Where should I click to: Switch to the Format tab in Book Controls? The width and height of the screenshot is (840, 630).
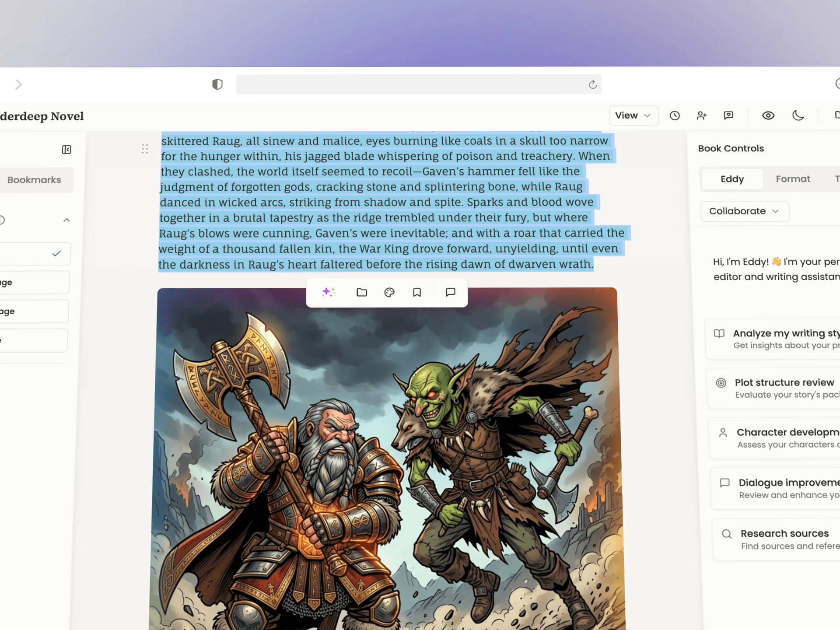click(793, 179)
